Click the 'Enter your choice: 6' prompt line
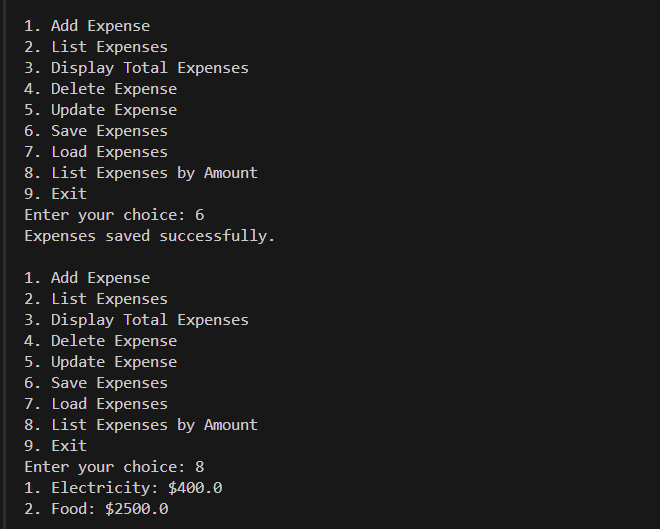 [114, 215]
